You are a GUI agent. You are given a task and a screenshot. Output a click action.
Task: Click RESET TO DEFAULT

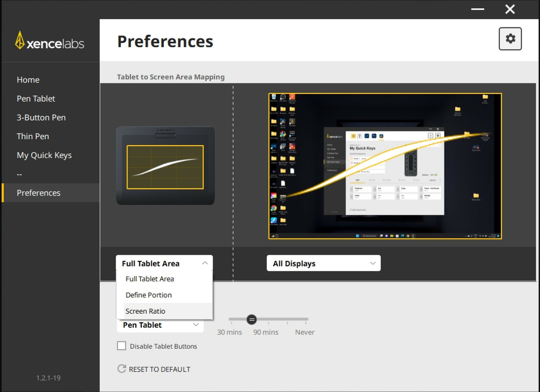[159, 369]
